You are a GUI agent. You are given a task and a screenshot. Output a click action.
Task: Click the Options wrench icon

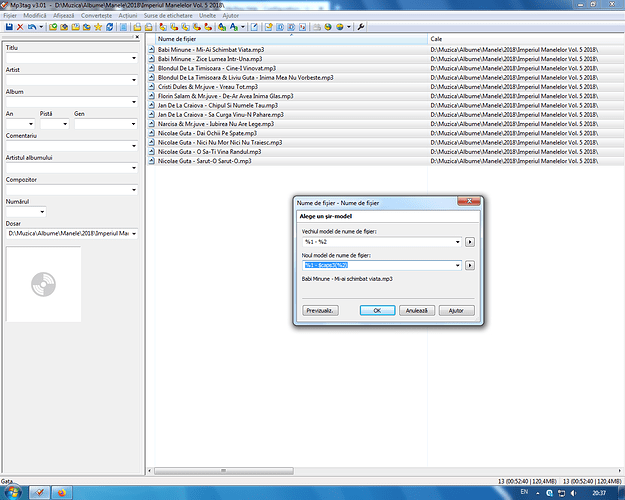[361, 27]
